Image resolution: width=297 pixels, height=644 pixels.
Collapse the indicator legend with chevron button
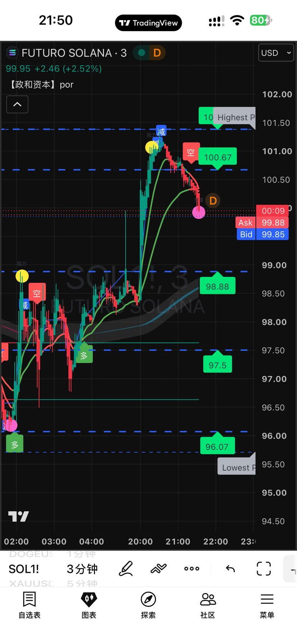point(17,104)
